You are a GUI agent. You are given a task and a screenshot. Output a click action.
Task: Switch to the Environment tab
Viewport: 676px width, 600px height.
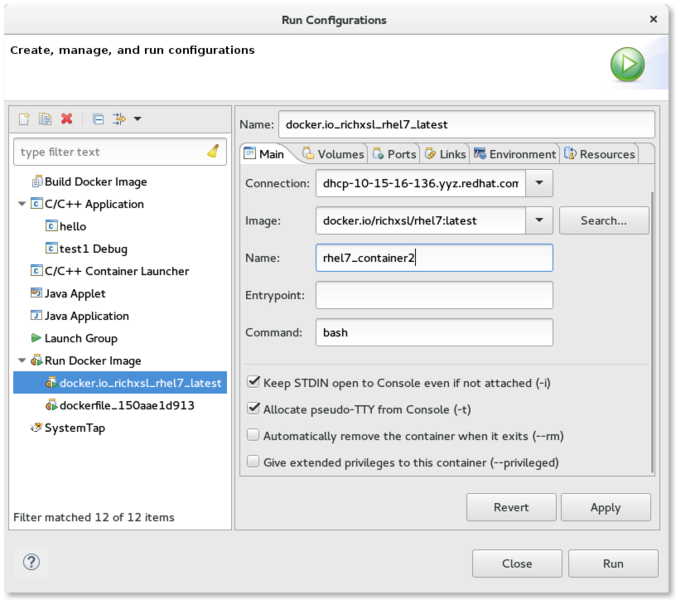515,154
